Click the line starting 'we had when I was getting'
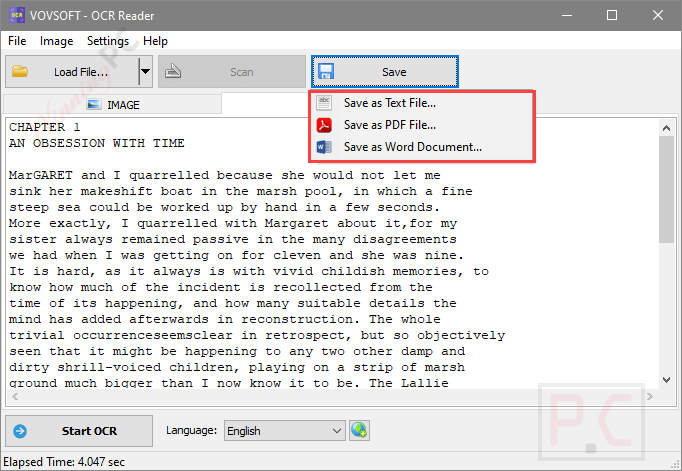This screenshot has height=471, width=682. click(237, 255)
